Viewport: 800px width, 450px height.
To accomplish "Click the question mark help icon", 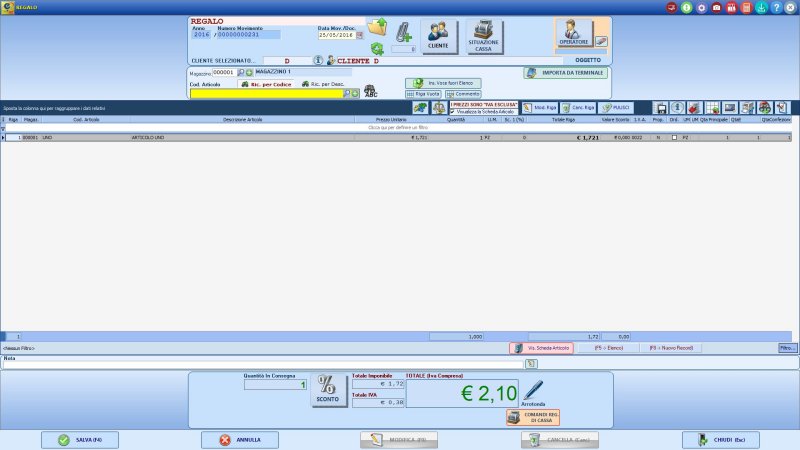I will (776, 8).
